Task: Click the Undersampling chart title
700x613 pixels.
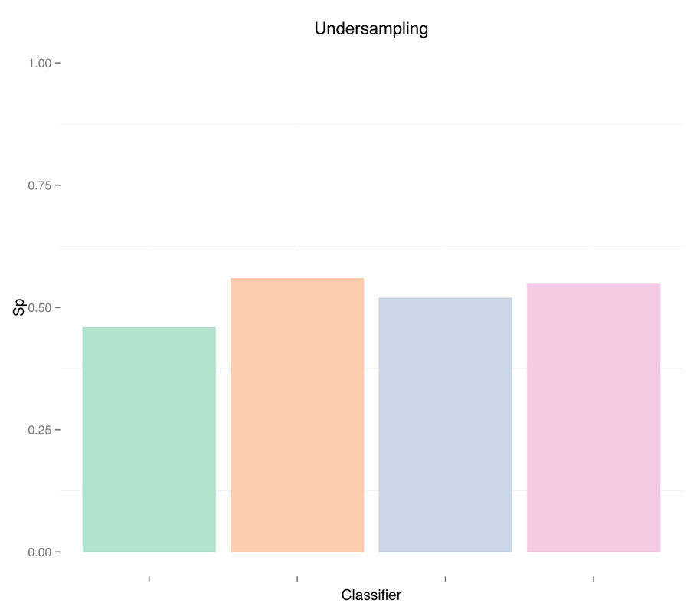Action: click(x=371, y=28)
